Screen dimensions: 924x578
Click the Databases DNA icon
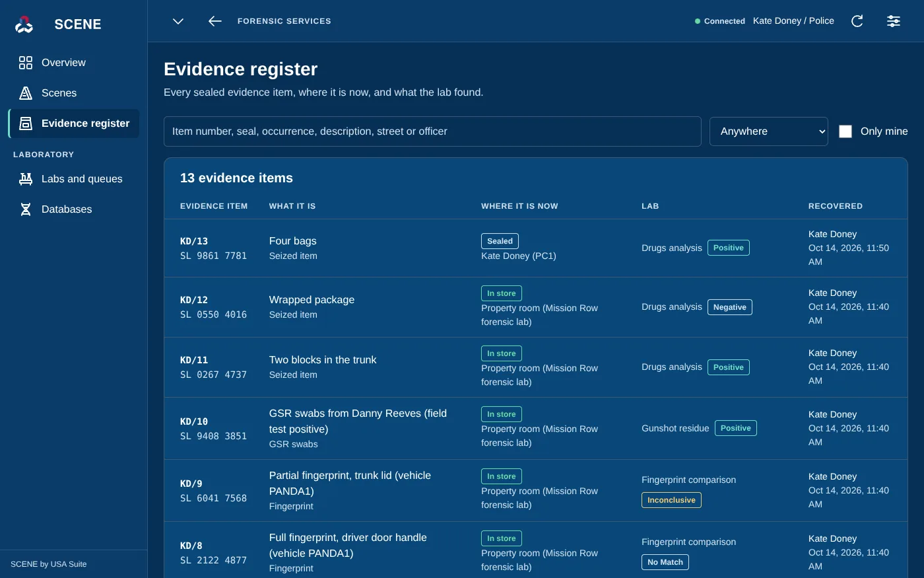coord(26,209)
